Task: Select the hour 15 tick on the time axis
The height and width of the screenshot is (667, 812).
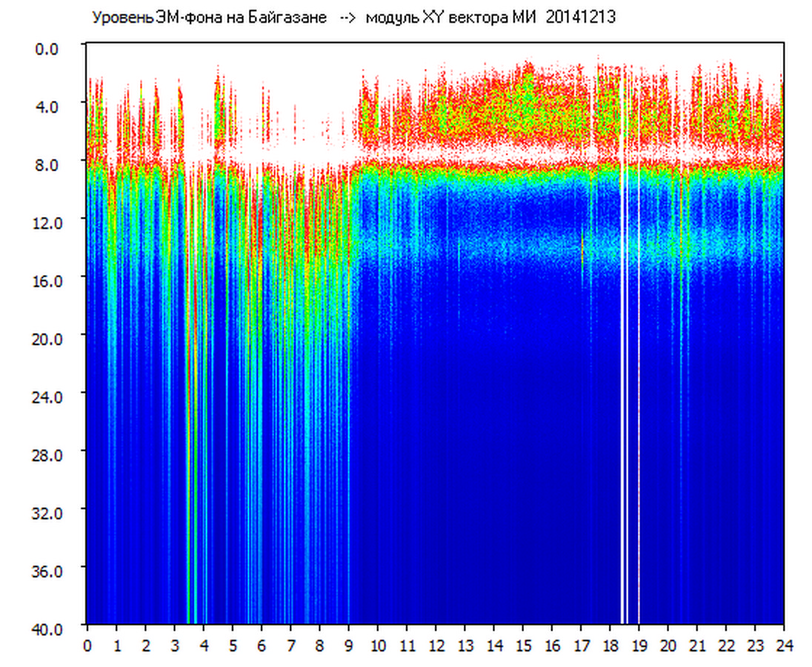Action: pyautogui.click(x=523, y=645)
